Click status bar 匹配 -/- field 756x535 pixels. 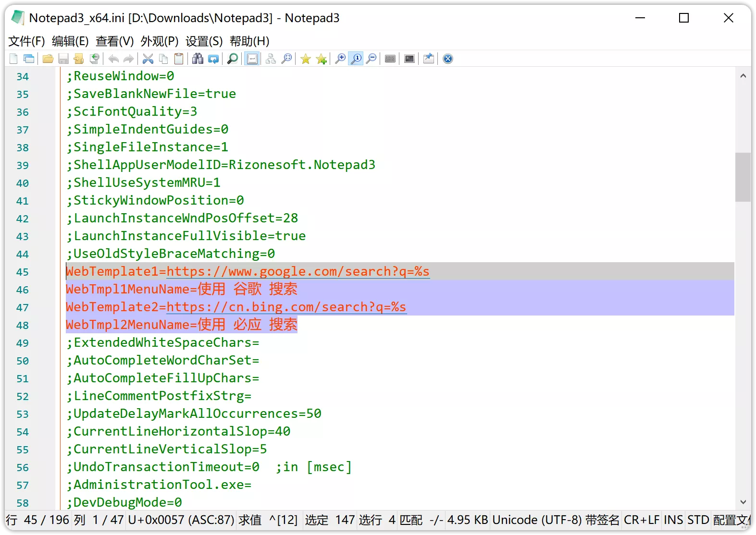point(421,520)
